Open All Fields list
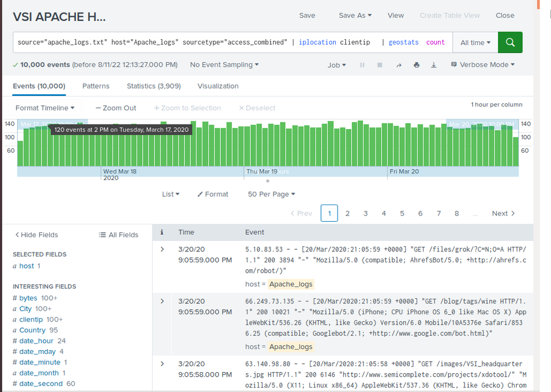Image resolution: width=551 pixels, height=392 pixels. 119,235
